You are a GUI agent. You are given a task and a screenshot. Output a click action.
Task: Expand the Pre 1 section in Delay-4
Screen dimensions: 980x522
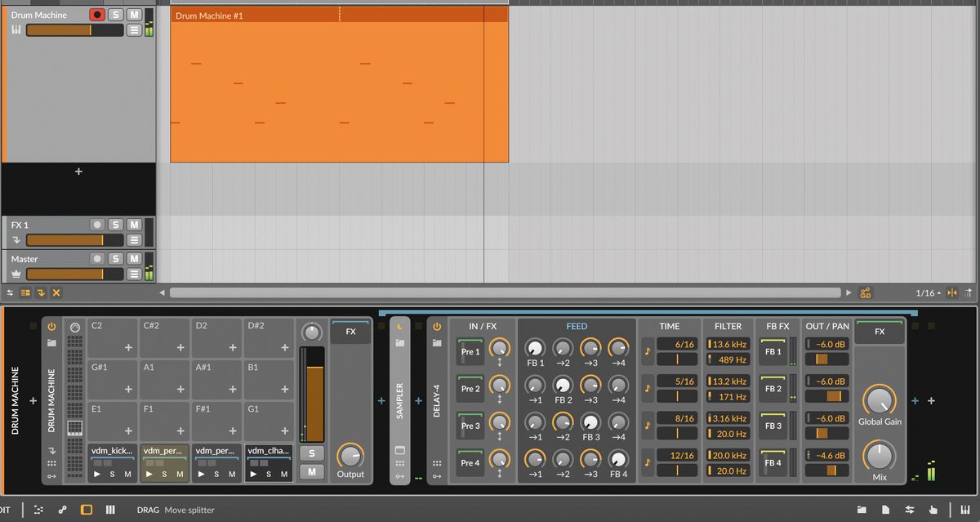[471, 351]
